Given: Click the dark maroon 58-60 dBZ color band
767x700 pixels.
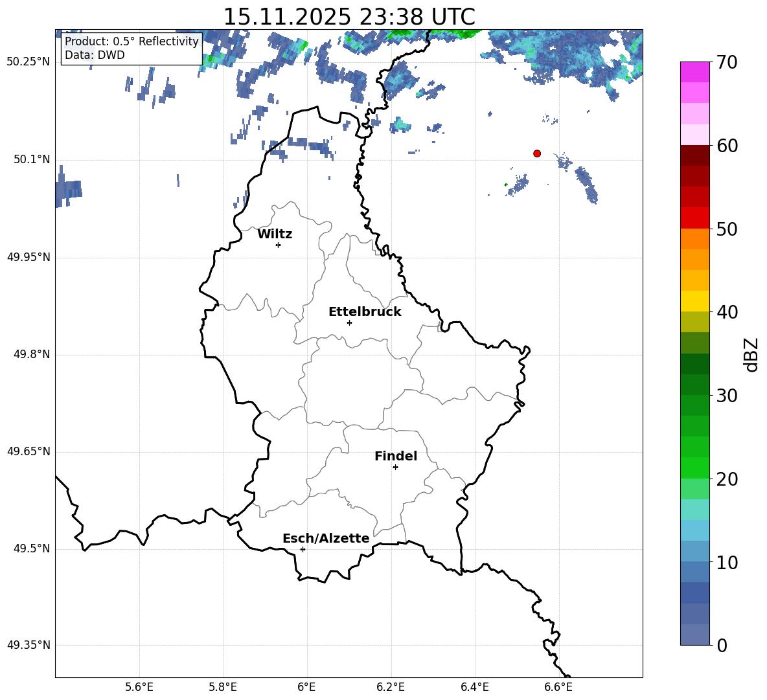Looking at the screenshot, I should 694,155.
